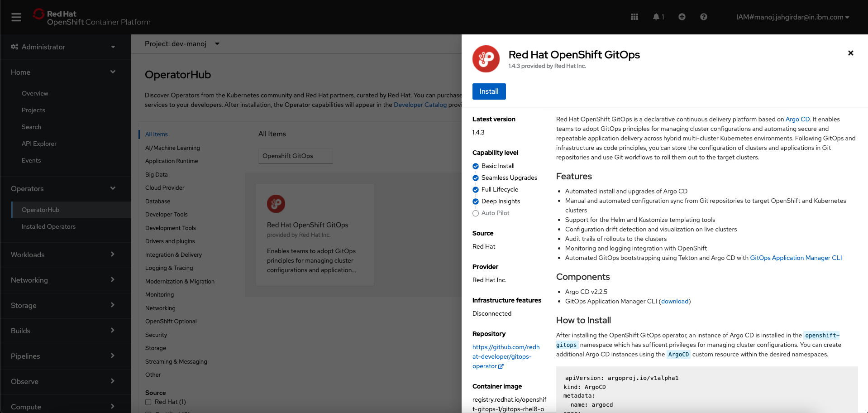
Task: Click the plus import icon in header
Action: [682, 17]
